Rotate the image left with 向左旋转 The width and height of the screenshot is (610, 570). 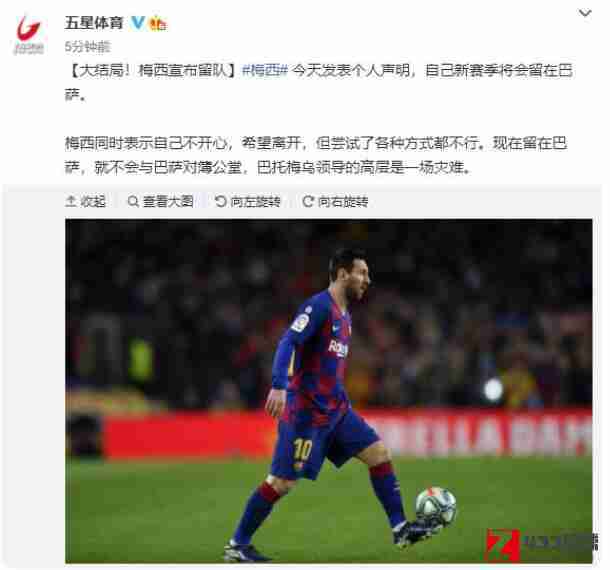(247, 201)
